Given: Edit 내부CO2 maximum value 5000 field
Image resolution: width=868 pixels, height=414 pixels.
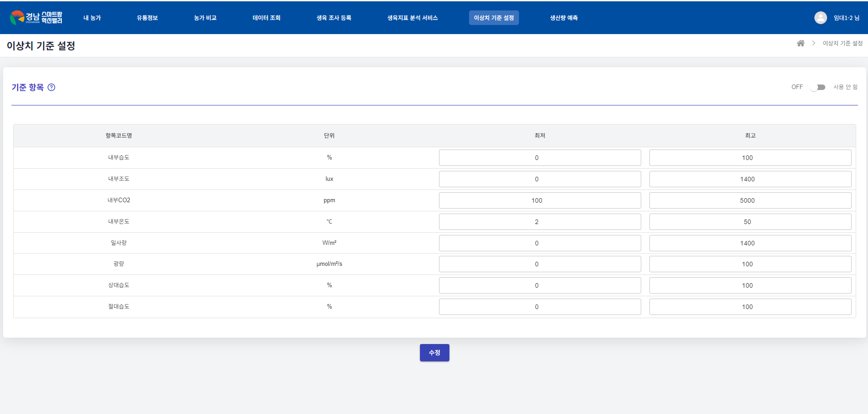Looking at the screenshot, I should (750, 200).
